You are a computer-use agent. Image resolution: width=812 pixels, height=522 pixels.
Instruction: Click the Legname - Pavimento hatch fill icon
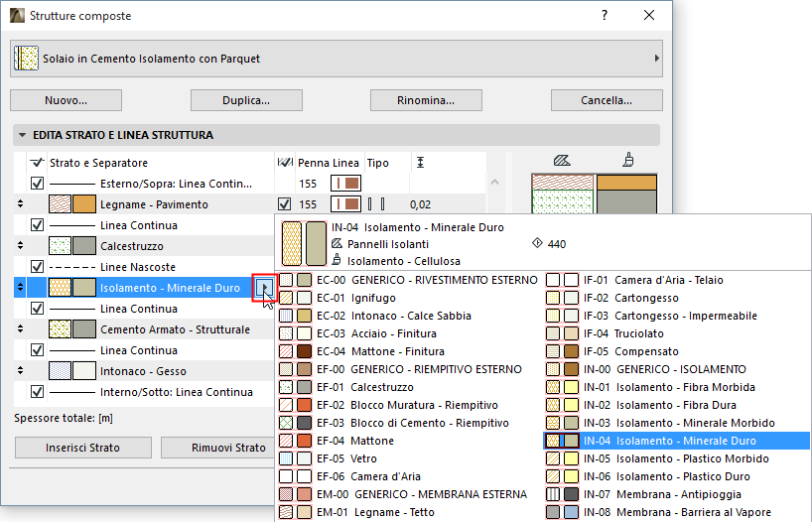(61, 204)
